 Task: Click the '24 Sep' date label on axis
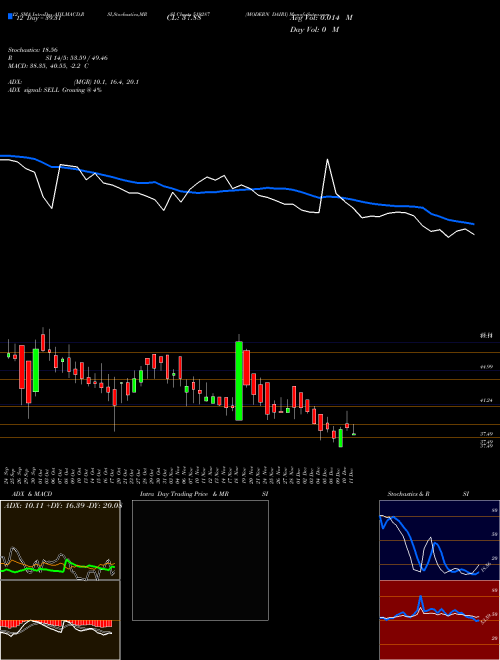(x=8, y=475)
